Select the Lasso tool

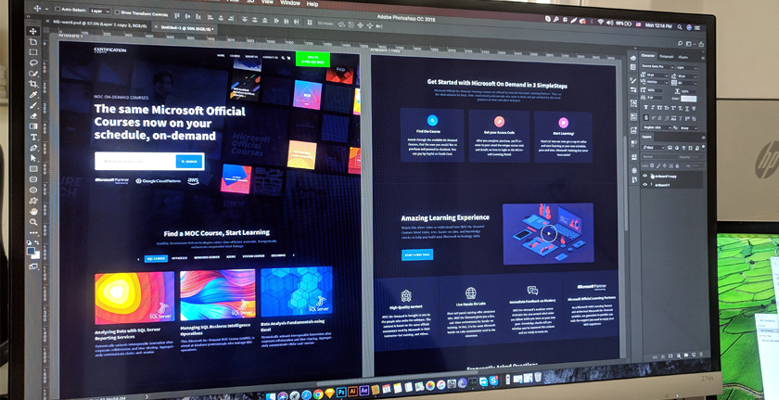click(33, 63)
